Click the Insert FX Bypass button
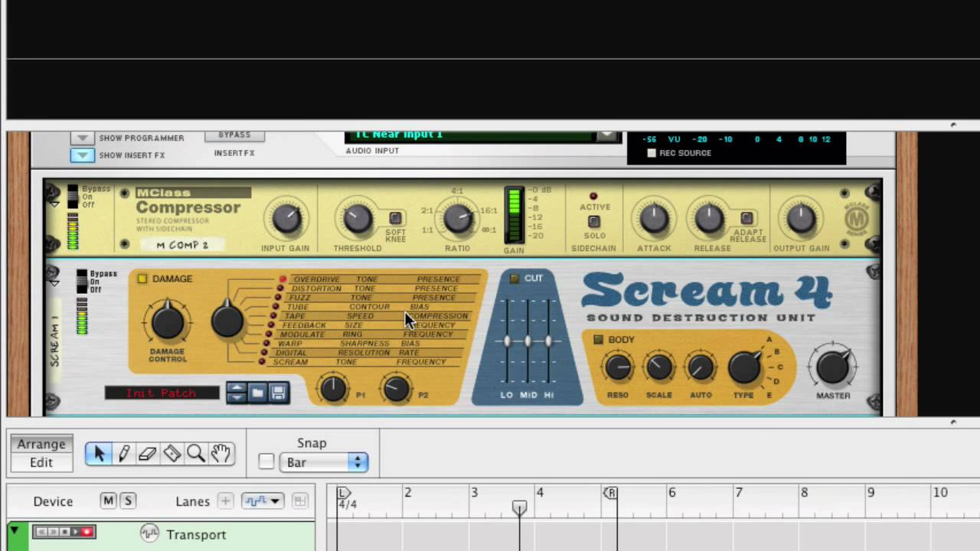The width and height of the screenshot is (980, 551). tap(234, 135)
